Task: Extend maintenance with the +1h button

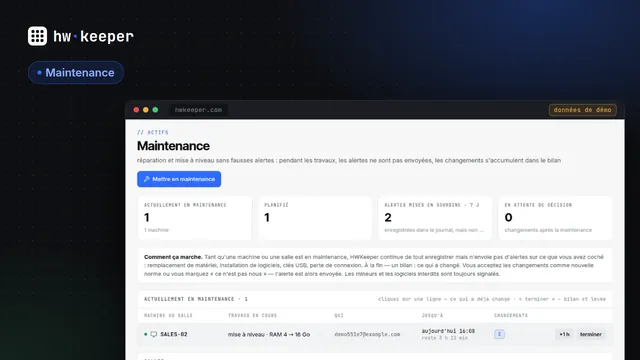Action: pyautogui.click(x=564, y=334)
